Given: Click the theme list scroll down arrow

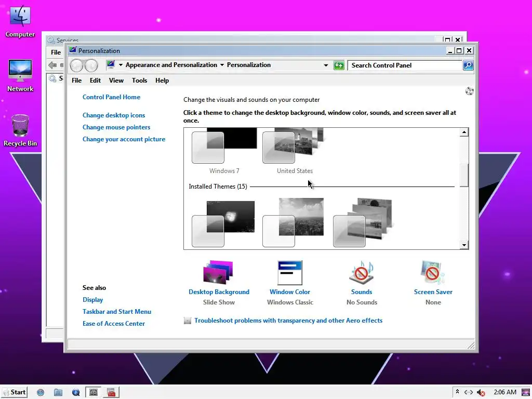Looking at the screenshot, I should (x=464, y=245).
